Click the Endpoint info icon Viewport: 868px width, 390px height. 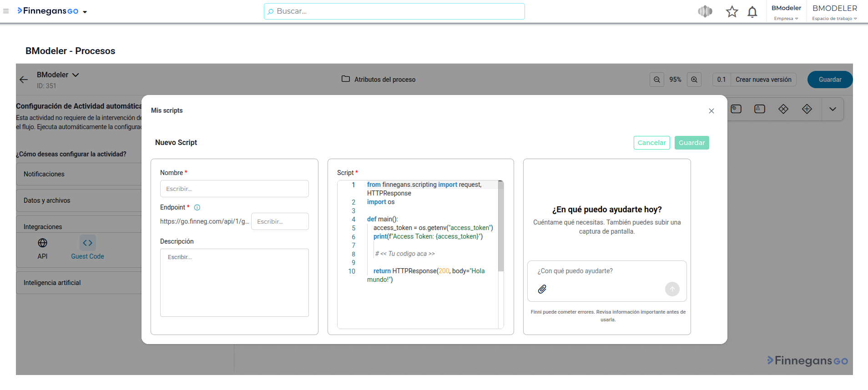pyautogui.click(x=197, y=208)
